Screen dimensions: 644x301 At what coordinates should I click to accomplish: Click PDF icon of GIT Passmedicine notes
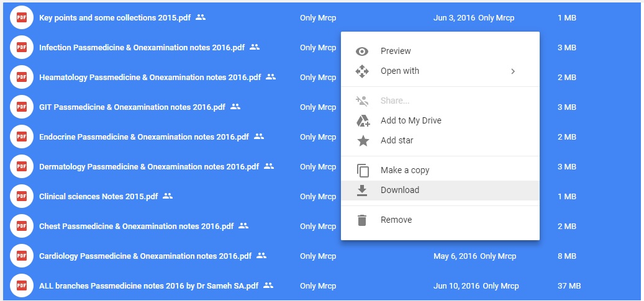[21, 107]
